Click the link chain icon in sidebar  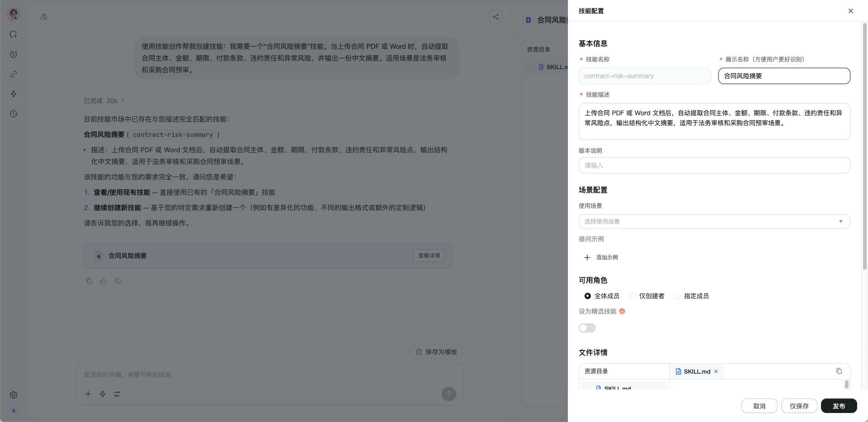tap(14, 74)
